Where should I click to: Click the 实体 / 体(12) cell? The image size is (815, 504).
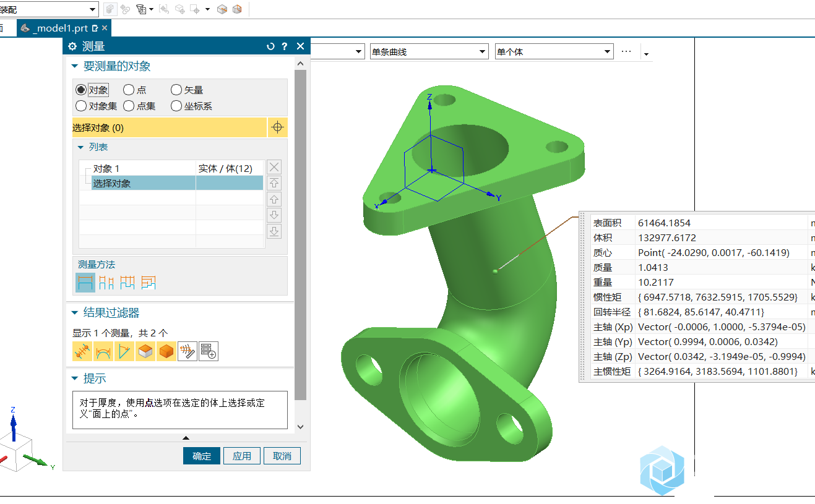(229, 168)
